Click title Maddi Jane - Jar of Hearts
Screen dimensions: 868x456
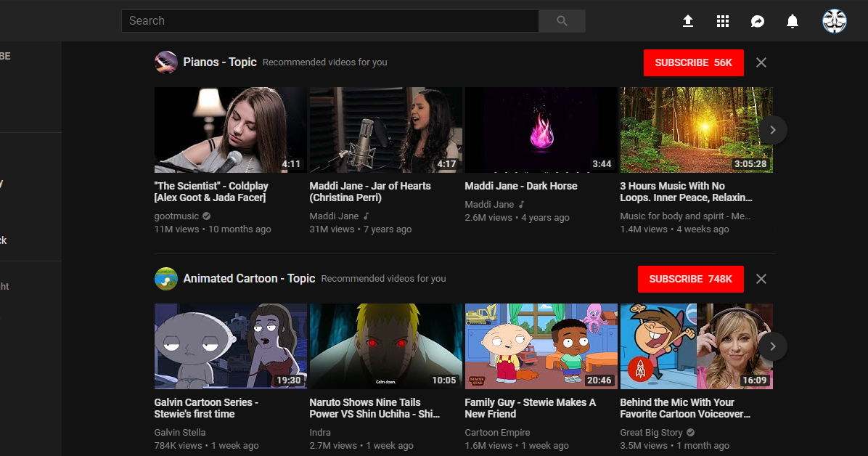coord(370,192)
